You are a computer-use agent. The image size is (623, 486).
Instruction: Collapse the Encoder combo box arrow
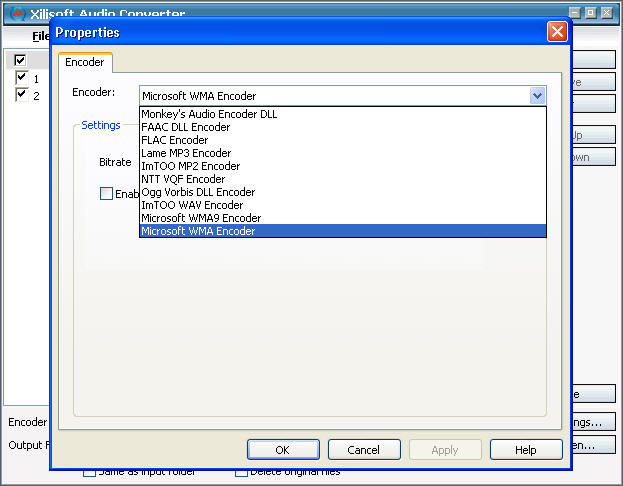pyautogui.click(x=537, y=96)
